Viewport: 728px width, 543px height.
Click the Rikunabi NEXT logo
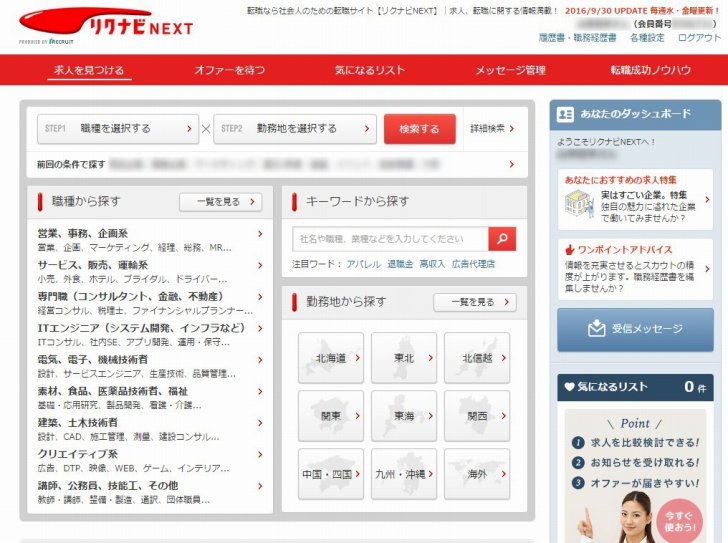pos(107,26)
